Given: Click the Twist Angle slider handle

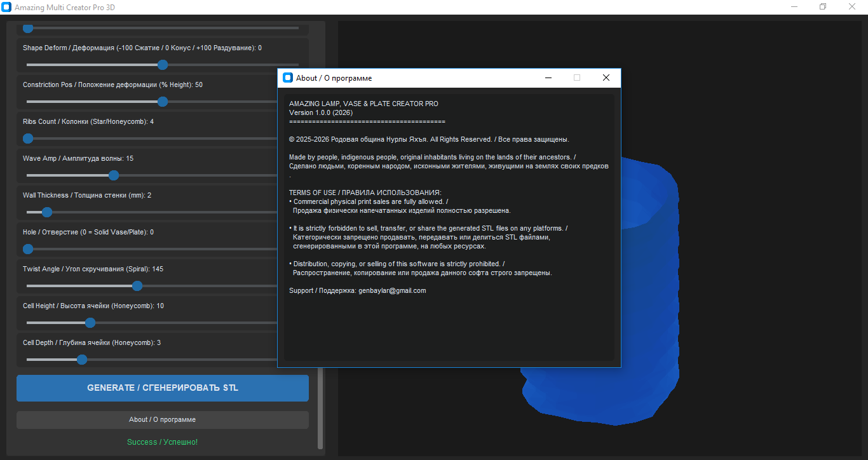Looking at the screenshot, I should pos(137,286).
